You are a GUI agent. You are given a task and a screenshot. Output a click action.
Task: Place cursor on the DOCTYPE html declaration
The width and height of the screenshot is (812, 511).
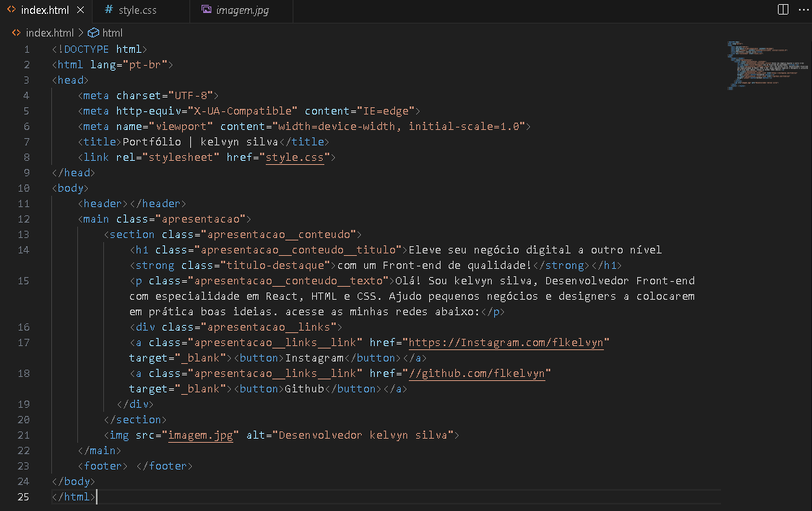pyautogui.click(x=99, y=50)
